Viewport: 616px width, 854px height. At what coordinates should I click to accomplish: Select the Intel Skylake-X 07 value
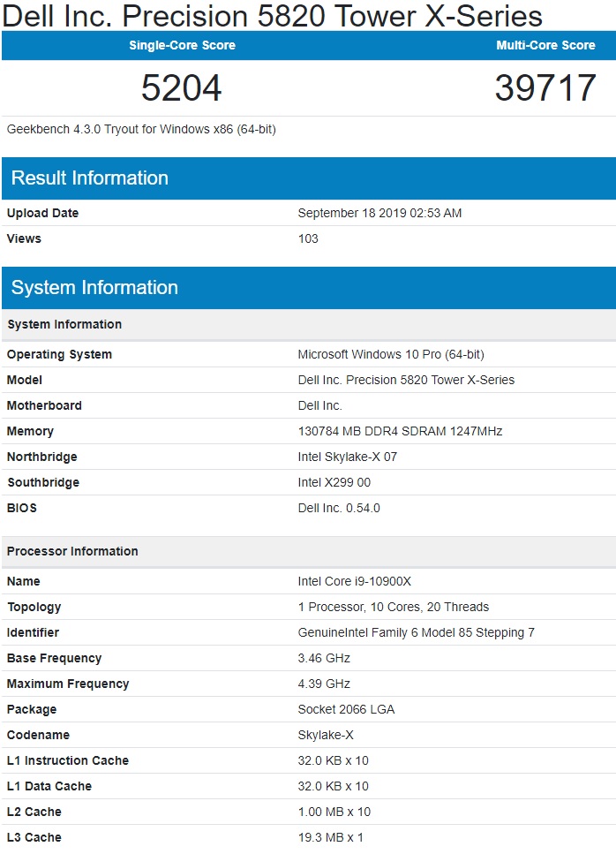[347, 457]
